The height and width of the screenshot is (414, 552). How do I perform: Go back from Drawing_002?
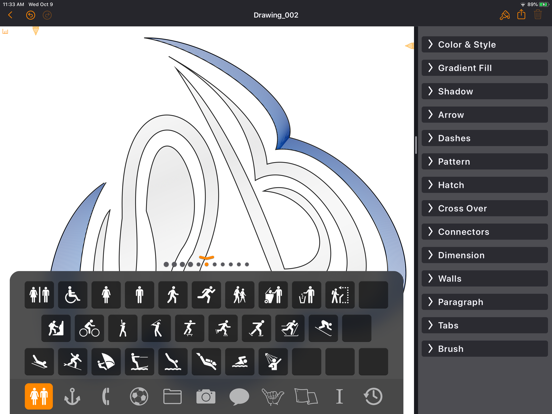[10, 15]
